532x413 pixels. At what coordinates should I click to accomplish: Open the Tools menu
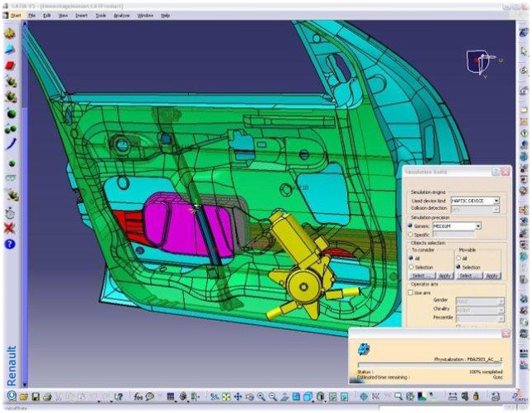[x=100, y=16]
